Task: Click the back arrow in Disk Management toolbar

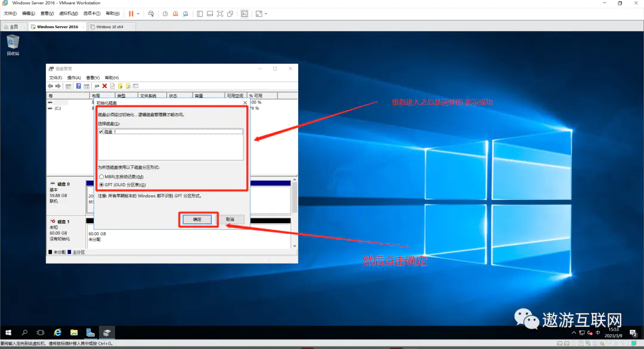Action: [x=51, y=86]
